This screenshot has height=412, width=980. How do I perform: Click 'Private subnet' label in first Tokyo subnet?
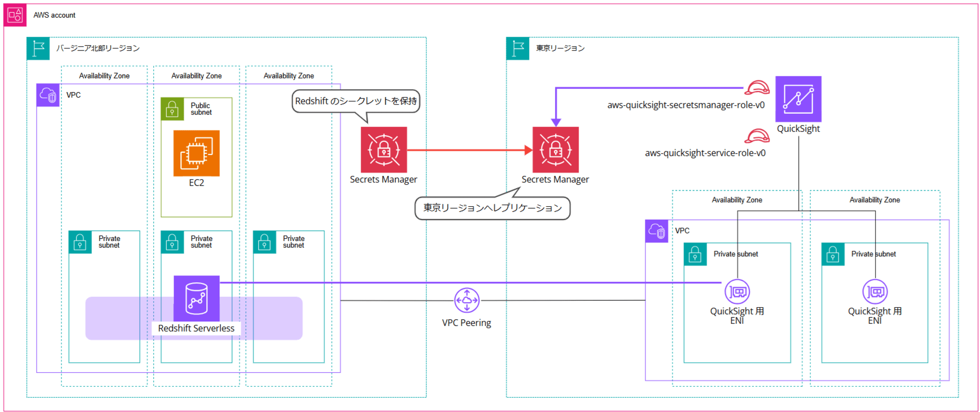pyautogui.click(x=736, y=254)
